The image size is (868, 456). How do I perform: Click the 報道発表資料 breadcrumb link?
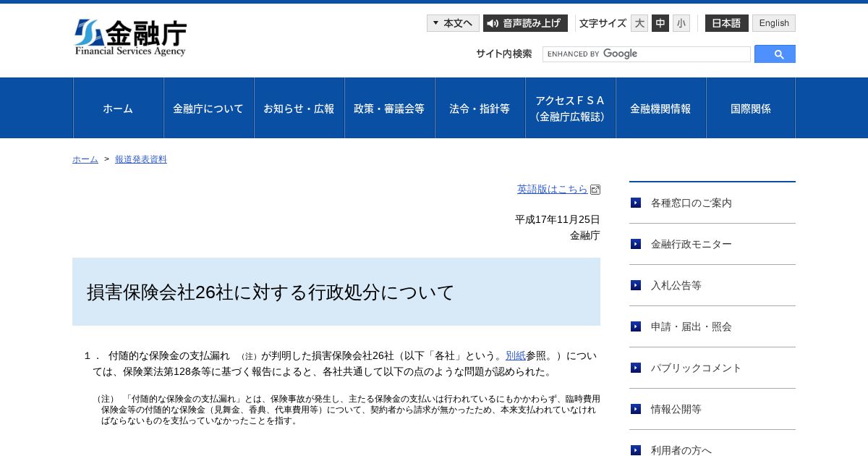(141, 159)
